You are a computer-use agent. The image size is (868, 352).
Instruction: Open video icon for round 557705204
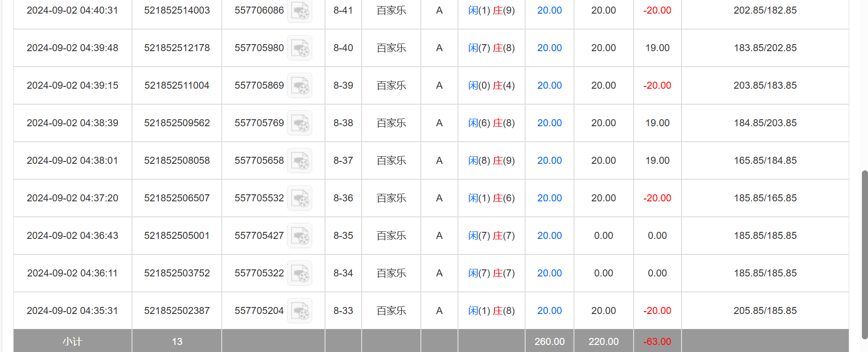coord(300,311)
